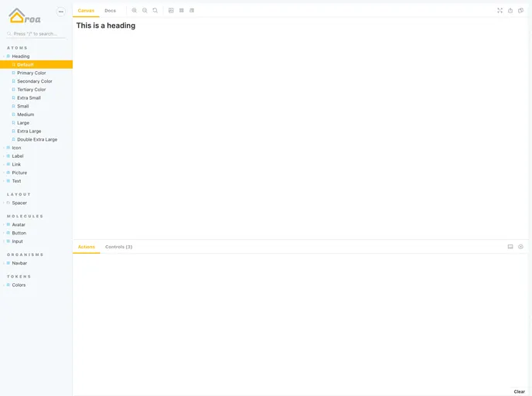This screenshot has height=396, width=532.
Task: Switch to the Docs tab
Action: [x=111, y=11]
